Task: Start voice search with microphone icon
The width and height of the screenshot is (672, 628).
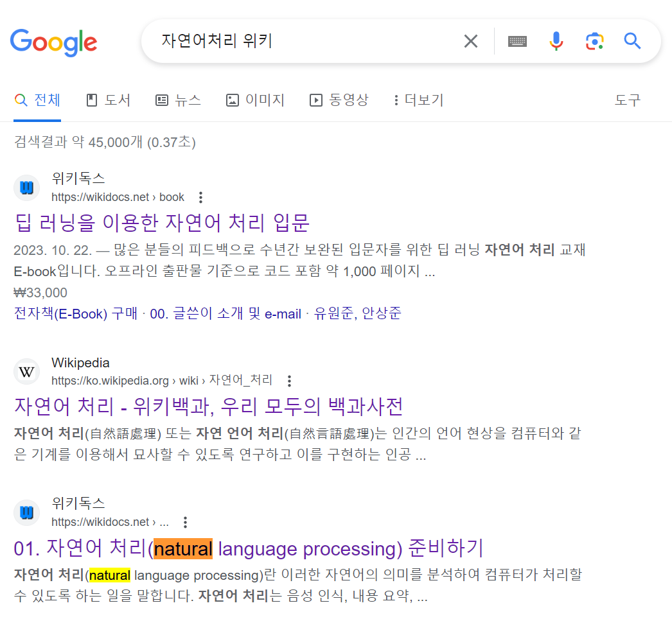Action: pyautogui.click(x=556, y=42)
